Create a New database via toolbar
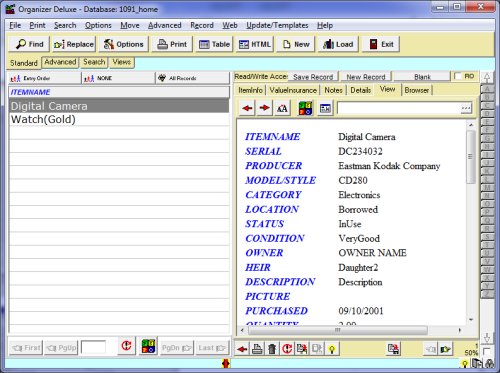 pyautogui.click(x=296, y=44)
